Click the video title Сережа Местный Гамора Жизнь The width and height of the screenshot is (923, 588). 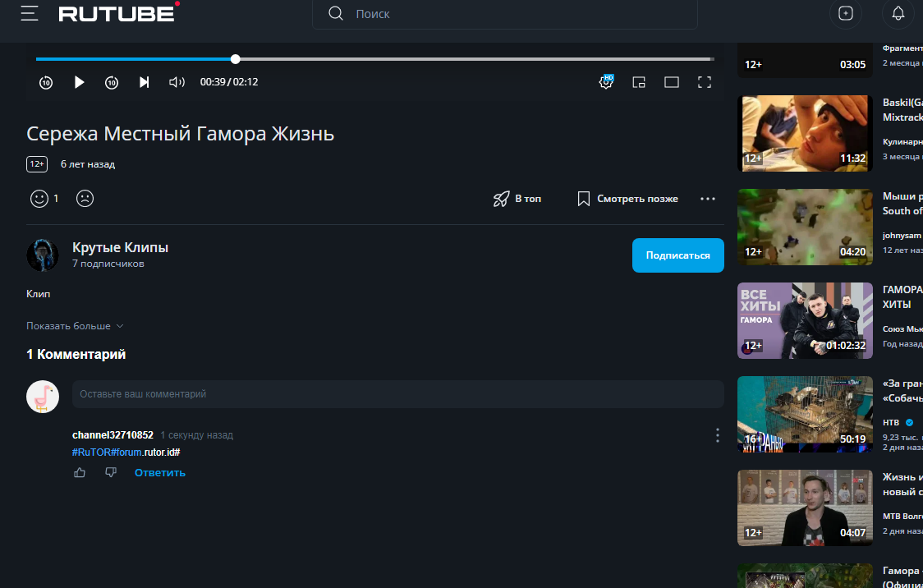tap(180, 134)
